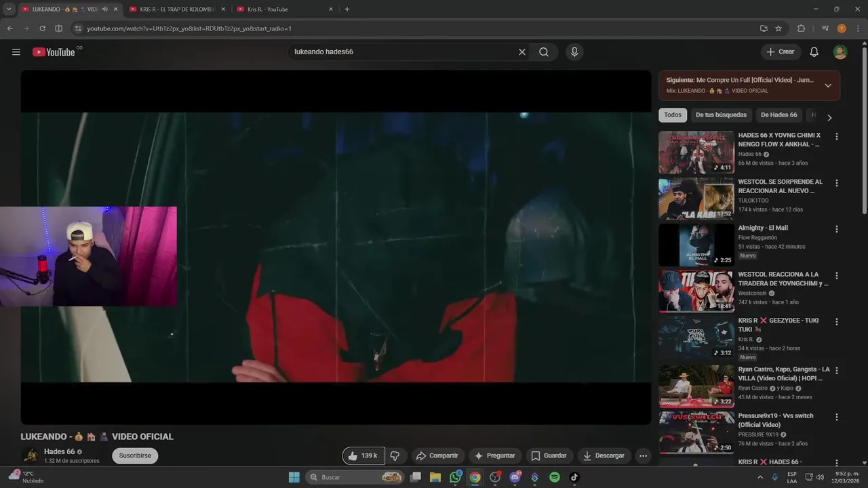
Task: Download the video with Descargar
Action: click(x=604, y=455)
